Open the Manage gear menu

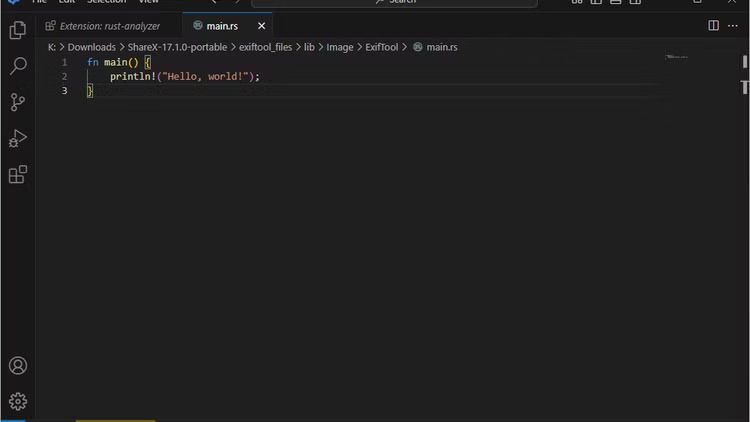pyautogui.click(x=17, y=401)
